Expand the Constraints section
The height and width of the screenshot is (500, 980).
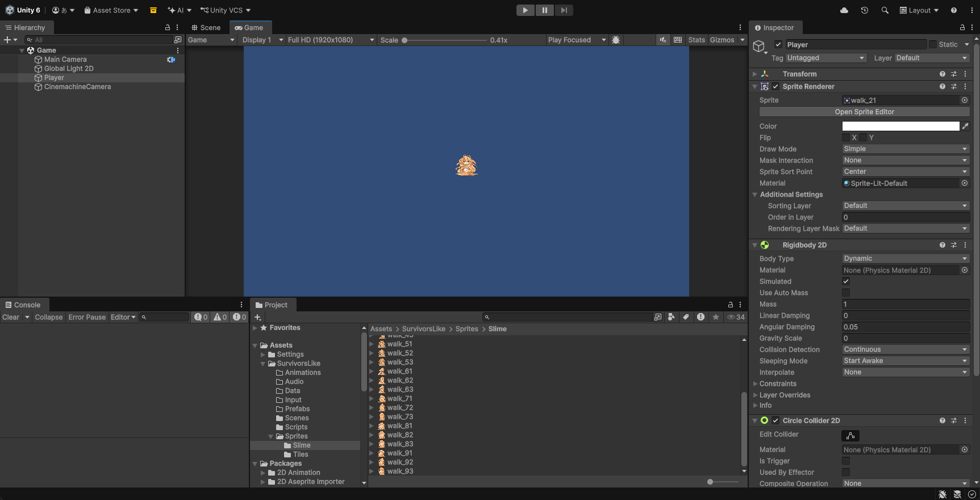(755, 384)
